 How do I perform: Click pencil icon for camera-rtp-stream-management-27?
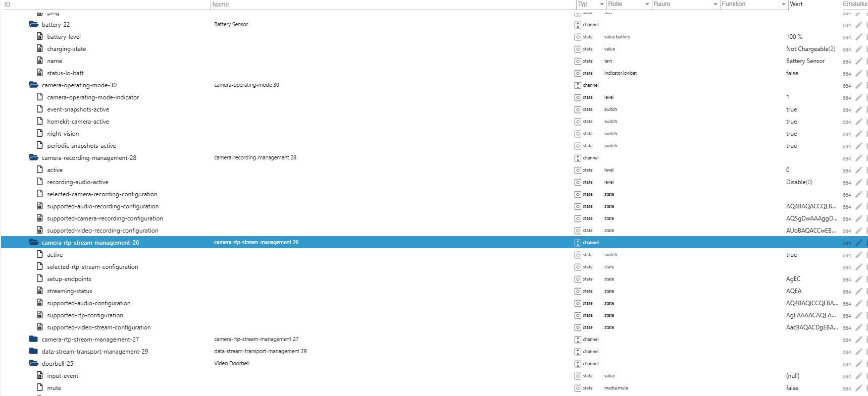click(858, 340)
